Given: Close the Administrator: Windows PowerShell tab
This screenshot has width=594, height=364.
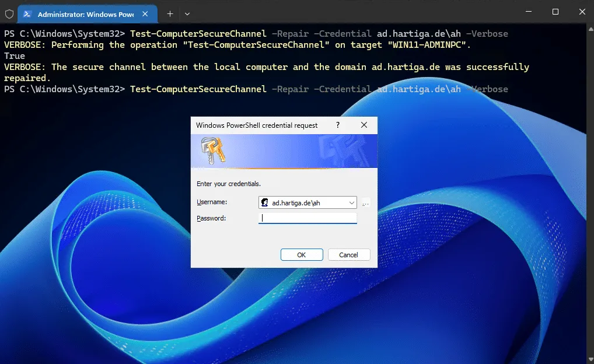Looking at the screenshot, I should tap(145, 13).
